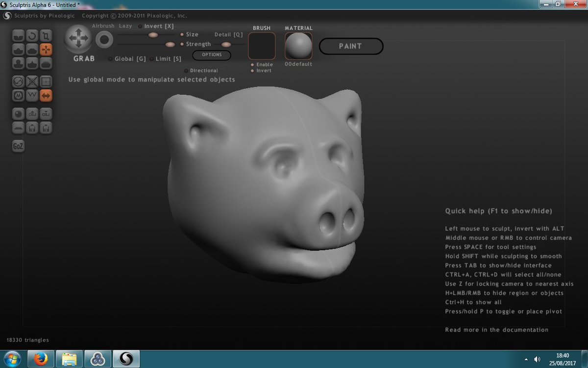
Task: Click the Reduce Selected icon
Action: (32, 82)
